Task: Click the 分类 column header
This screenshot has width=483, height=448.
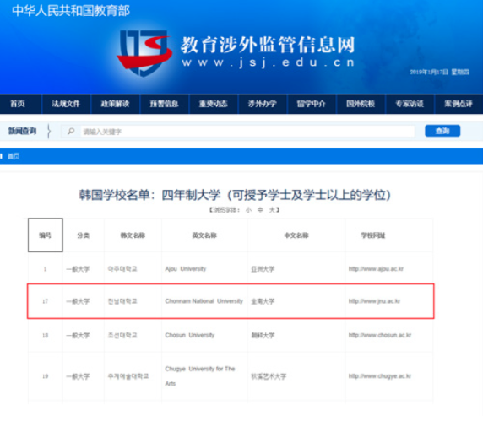Action: (x=83, y=235)
